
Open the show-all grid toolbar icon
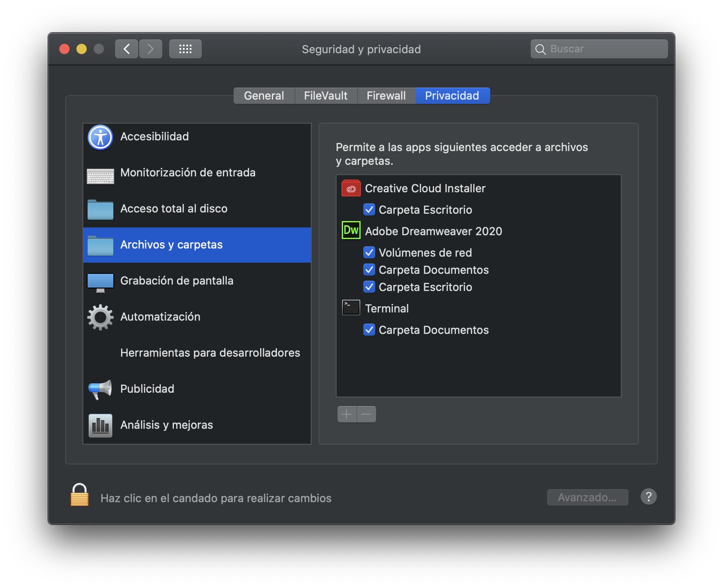tap(185, 48)
